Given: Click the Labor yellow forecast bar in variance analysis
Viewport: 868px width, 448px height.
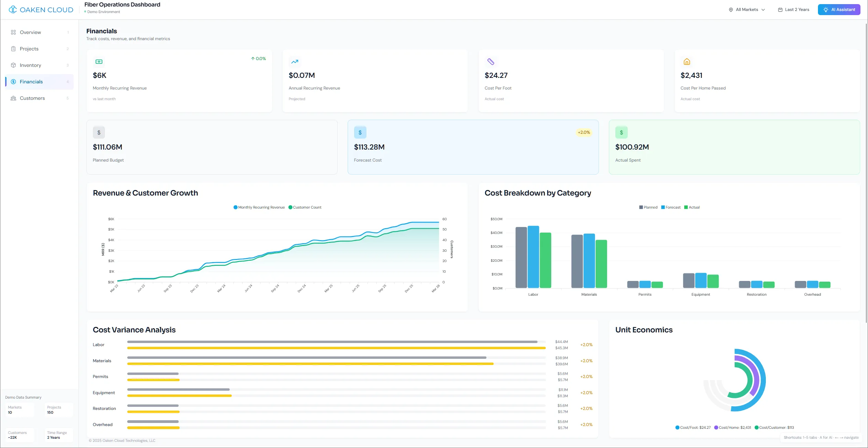Looking at the screenshot, I should point(336,348).
